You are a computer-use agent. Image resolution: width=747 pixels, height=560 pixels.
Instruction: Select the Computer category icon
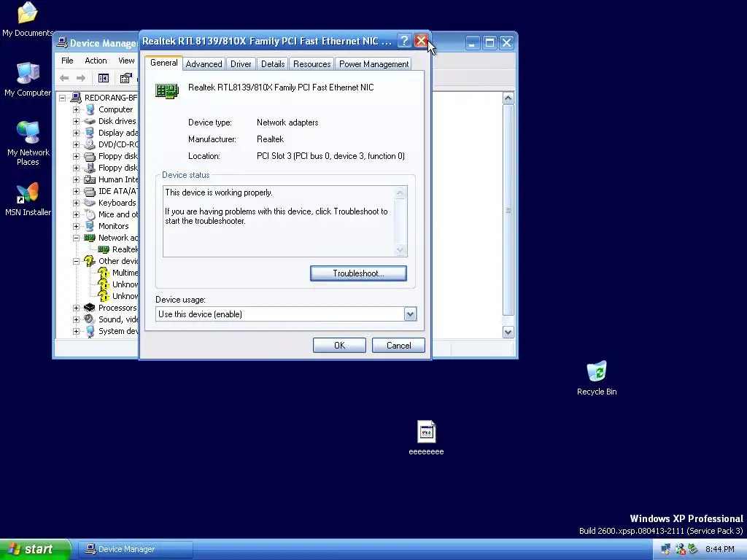[90, 109]
